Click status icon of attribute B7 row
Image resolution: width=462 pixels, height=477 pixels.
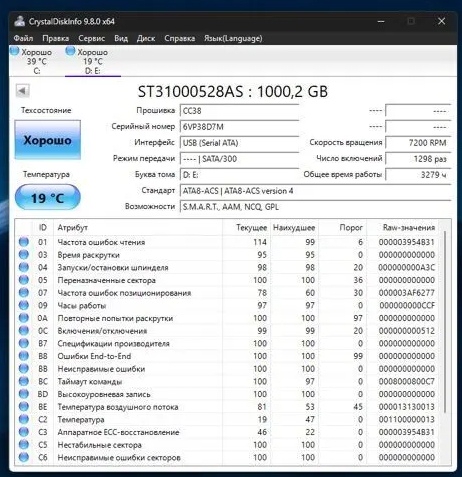coord(24,343)
